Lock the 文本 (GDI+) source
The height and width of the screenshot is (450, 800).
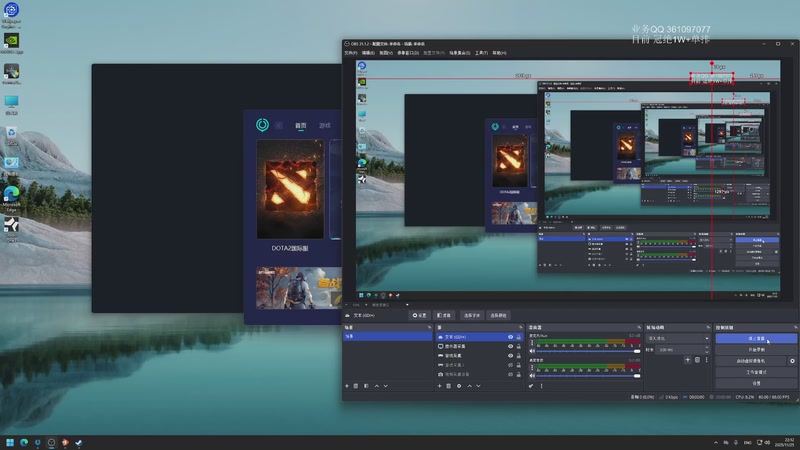(519, 337)
